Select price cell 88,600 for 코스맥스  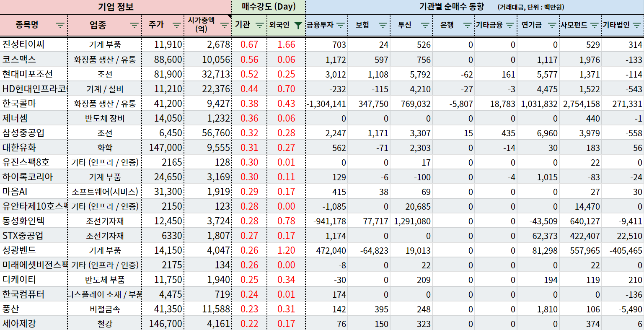pyautogui.click(x=163, y=60)
